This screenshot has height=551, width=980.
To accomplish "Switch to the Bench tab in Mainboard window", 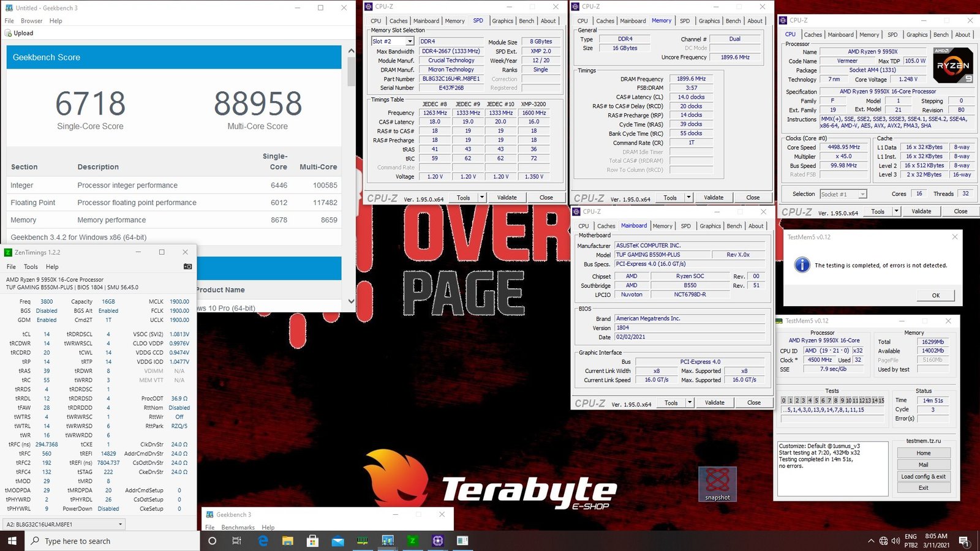I will point(734,226).
